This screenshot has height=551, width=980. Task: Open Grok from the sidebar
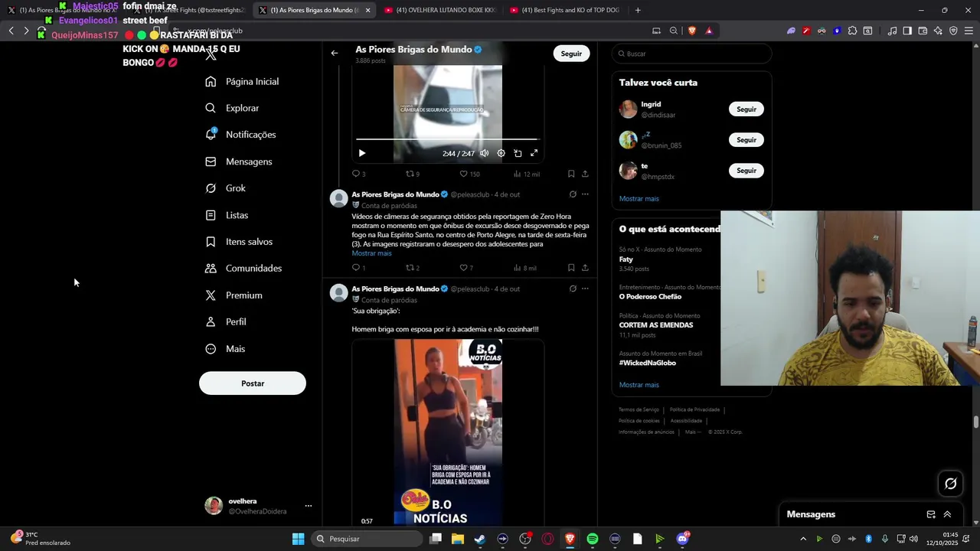point(226,188)
